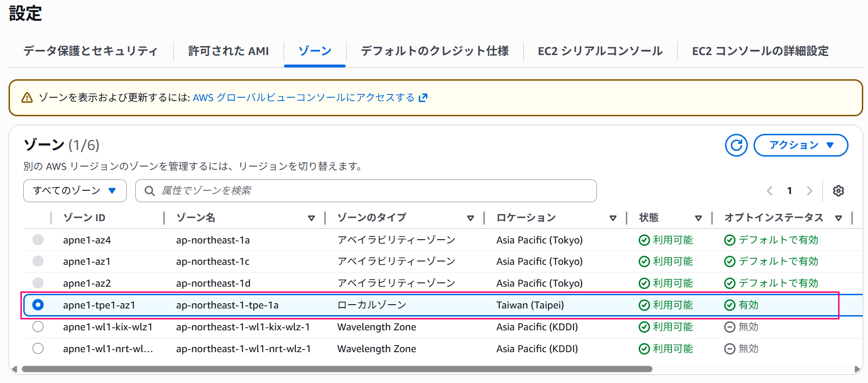This screenshot has height=383, width=868.
Task: Open the アクション dropdown menu
Action: 801,145
